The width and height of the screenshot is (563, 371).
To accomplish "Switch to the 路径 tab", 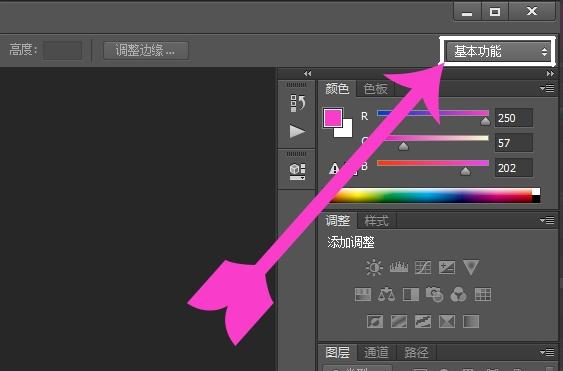I will [416, 353].
